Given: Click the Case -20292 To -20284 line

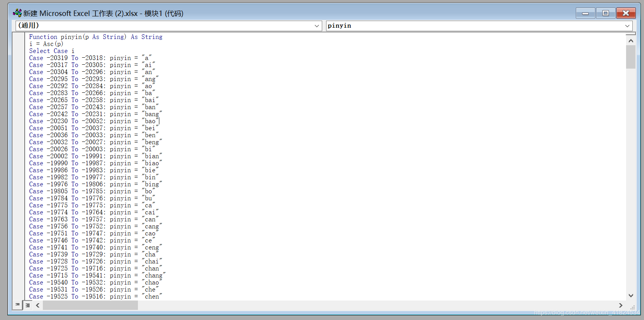Looking at the screenshot, I should coord(92,86).
